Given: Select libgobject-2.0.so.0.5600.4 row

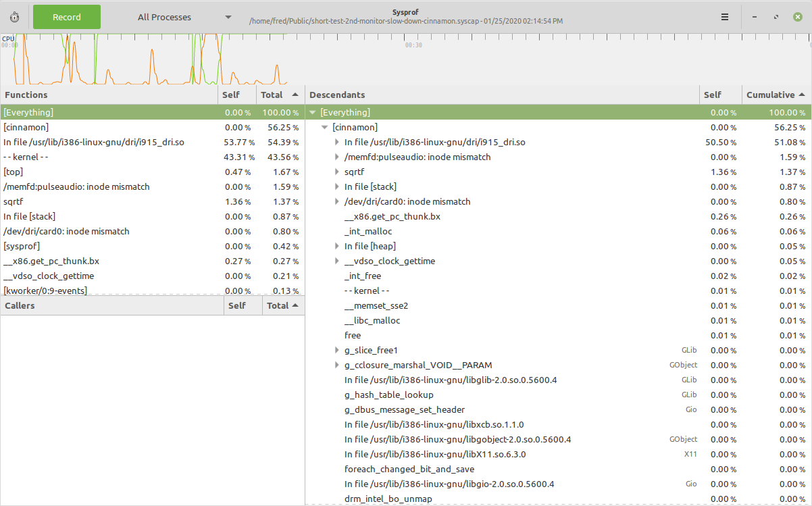Looking at the screenshot, I should point(558,439).
